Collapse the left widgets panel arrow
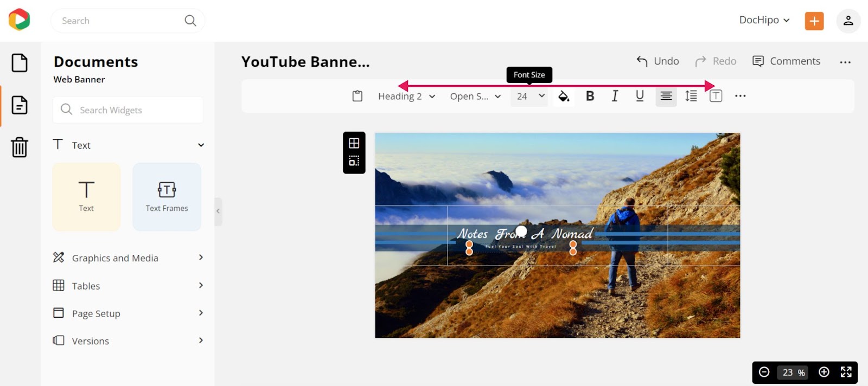Image resolution: width=868 pixels, height=386 pixels. point(218,211)
